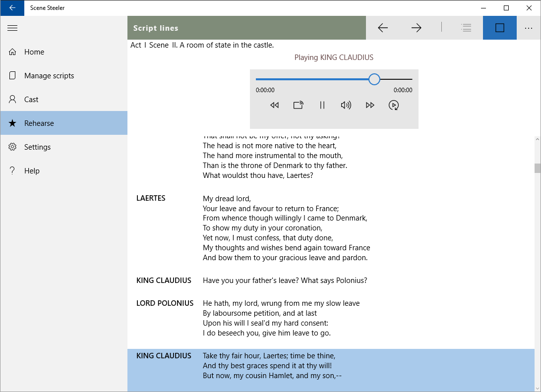Go to previous line with left arrow
The width and height of the screenshot is (541, 392).
(x=383, y=28)
